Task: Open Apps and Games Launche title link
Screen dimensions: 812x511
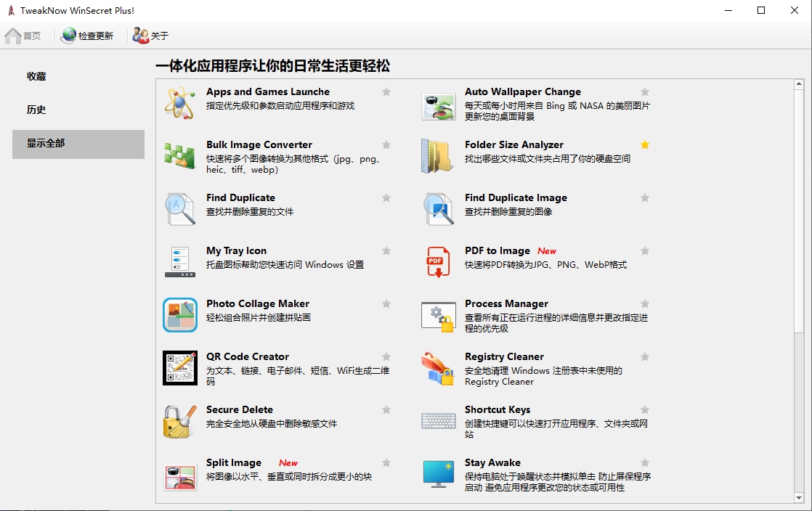Action: 268,91
